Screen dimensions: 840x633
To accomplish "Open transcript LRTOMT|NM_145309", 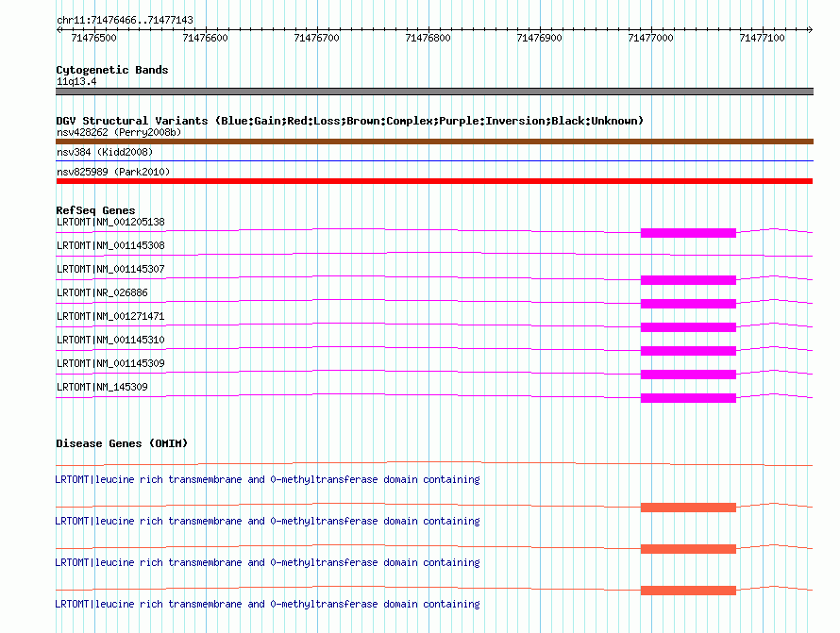I will coord(102,387).
